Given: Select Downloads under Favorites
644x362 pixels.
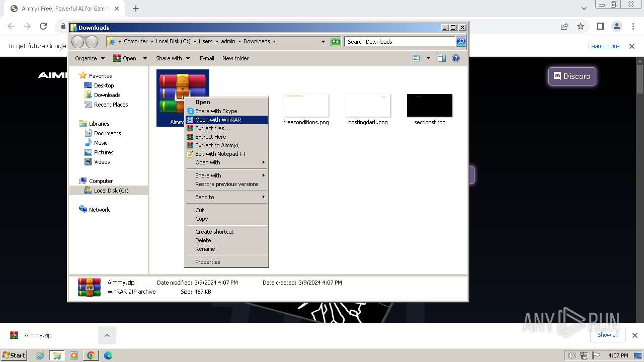Looking at the screenshot, I should tap(107, 95).
